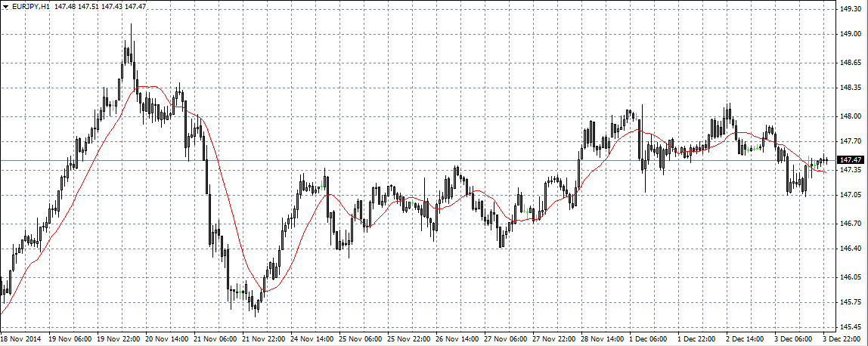Click the highlighted current price tag 147.47
The image size is (868, 346).
[851, 160]
